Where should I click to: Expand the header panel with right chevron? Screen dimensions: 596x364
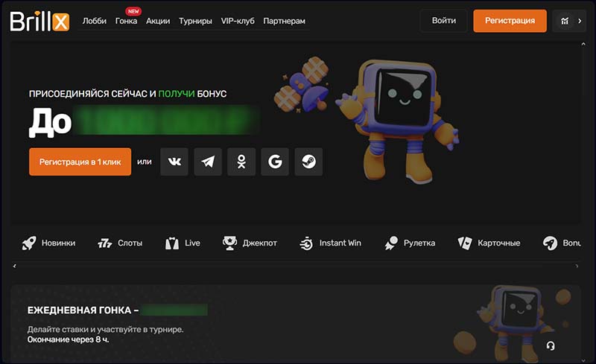coord(580,21)
